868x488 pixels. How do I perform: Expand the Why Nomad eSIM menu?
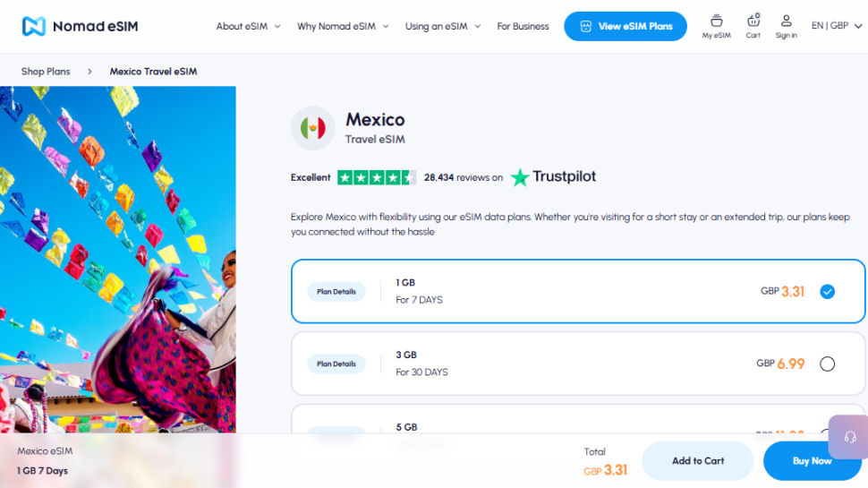coord(343,26)
